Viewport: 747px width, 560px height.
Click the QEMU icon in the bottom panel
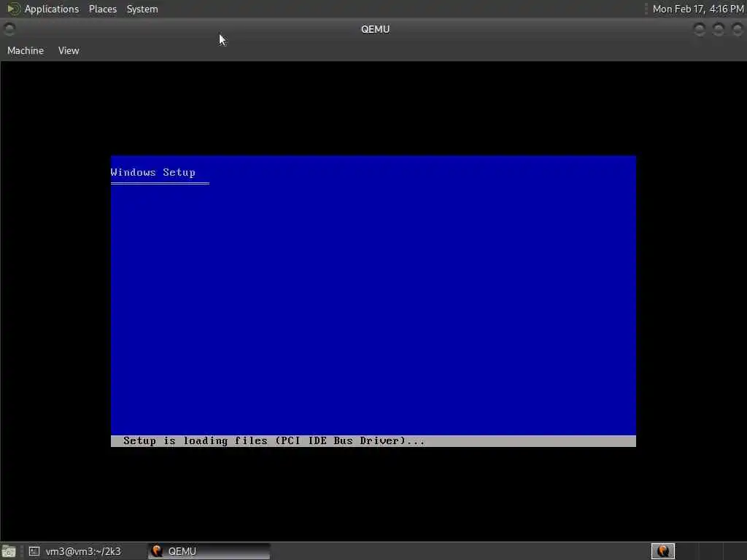point(157,551)
